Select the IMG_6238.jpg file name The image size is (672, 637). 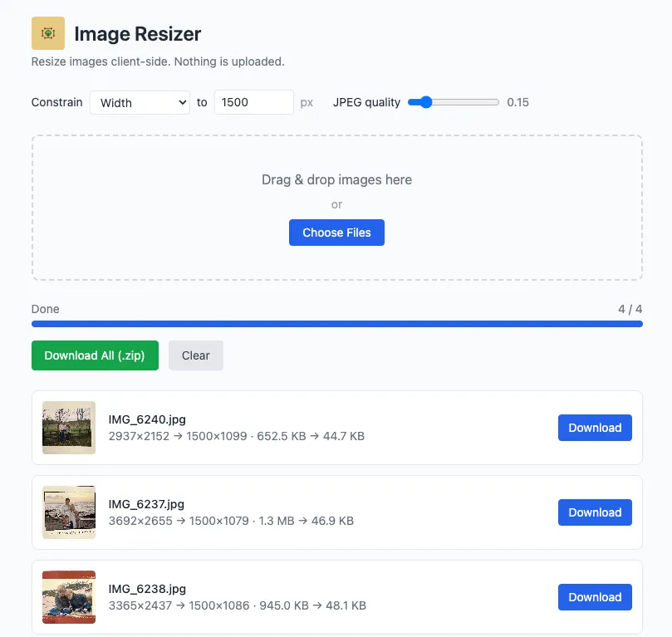tap(147, 589)
